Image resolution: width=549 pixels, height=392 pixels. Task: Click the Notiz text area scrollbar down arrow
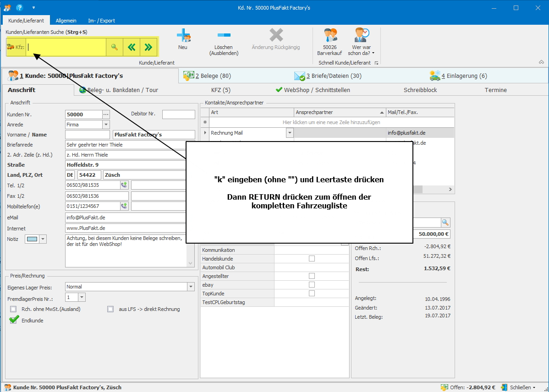click(191, 263)
